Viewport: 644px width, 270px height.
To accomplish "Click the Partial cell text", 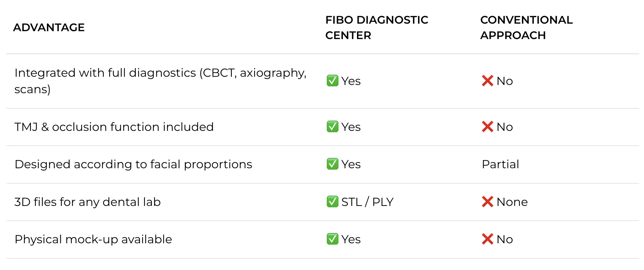I will click(x=500, y=164).
